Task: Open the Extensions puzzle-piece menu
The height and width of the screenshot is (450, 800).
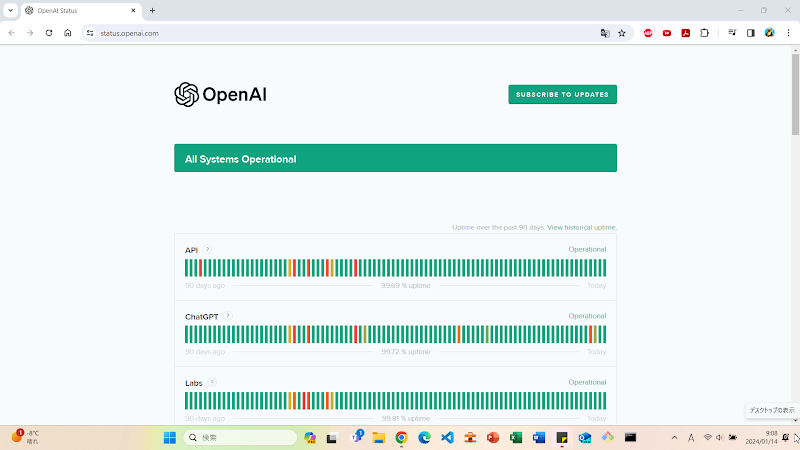Action: tap(705, 33)
